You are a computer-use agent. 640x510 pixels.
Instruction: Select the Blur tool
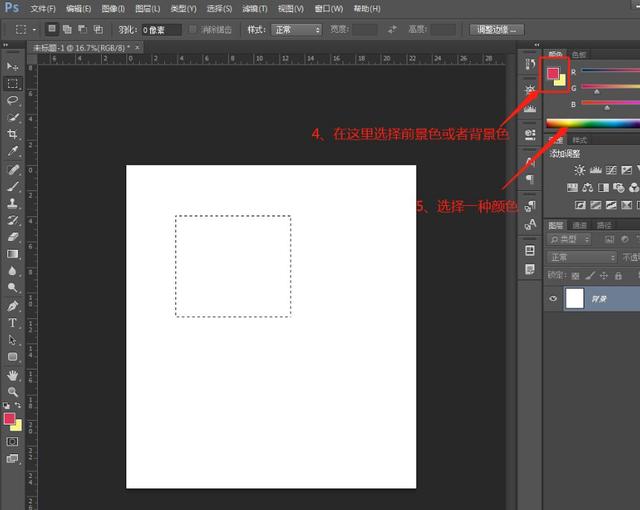click(12, 271)
